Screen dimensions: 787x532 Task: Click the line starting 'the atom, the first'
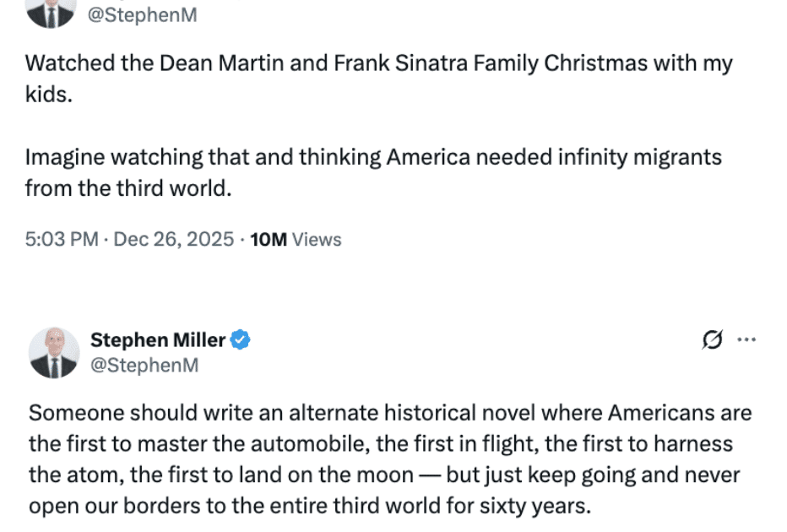[x=383, y=475]
